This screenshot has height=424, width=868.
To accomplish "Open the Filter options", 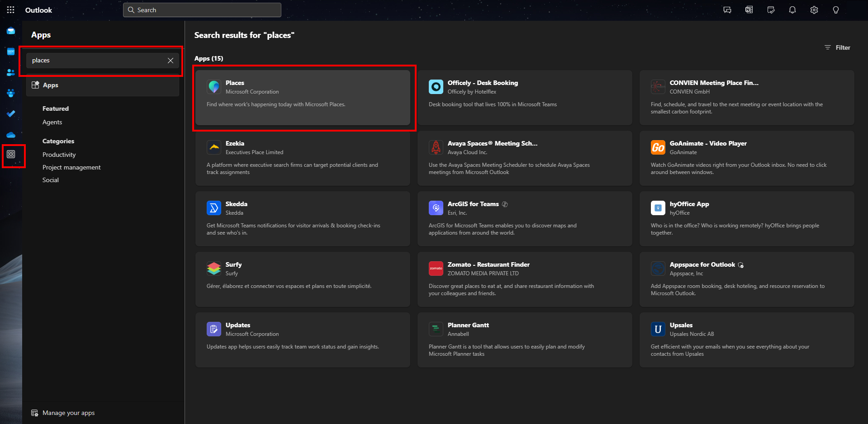I will coord(837,47).
